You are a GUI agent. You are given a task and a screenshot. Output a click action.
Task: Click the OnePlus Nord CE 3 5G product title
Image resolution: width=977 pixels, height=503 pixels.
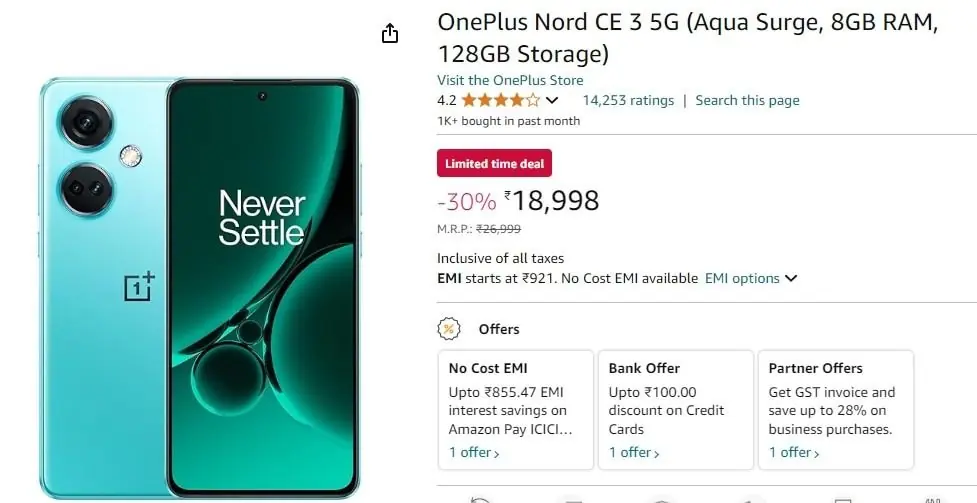pos(687,38)
